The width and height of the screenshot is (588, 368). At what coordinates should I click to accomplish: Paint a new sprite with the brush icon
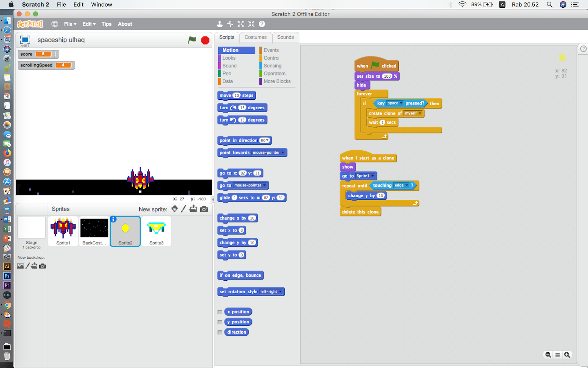[184, 209]
